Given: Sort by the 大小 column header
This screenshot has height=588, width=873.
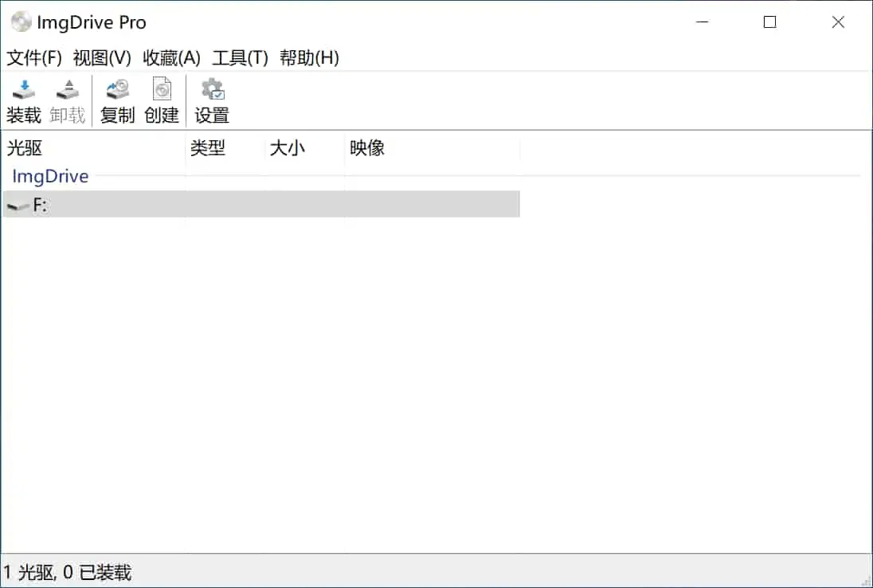Looking at the screenshot, I should tap(304, 147).
